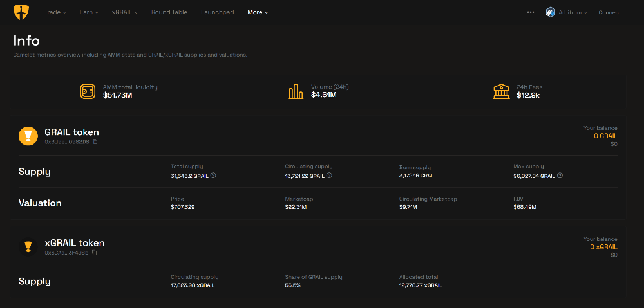This screenshot has height=308, width=644.
Task: Select max supply 96,827.84 GRAIL
Action: (x=535, y=176)
